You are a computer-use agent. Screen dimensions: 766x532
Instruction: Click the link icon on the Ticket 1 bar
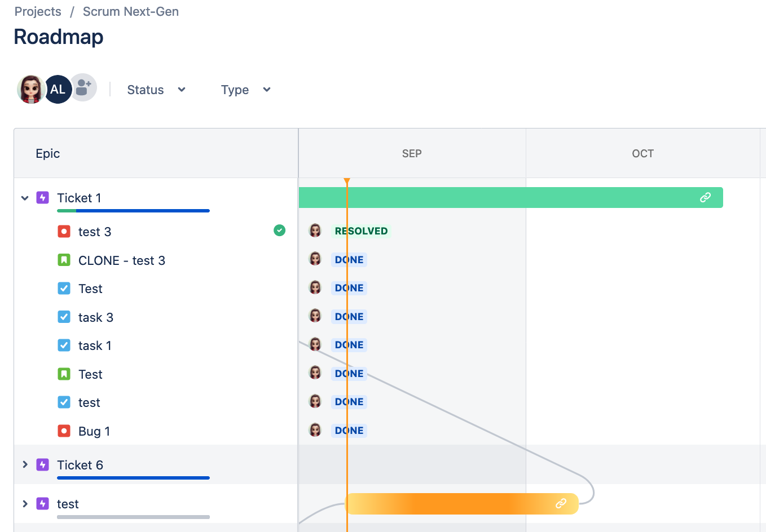(705, 197)
